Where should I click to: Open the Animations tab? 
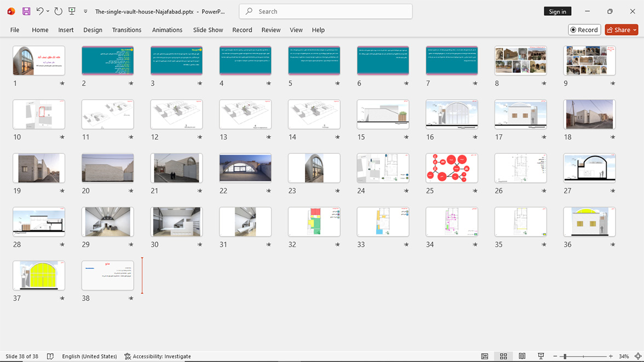click(x=167, y=30)
